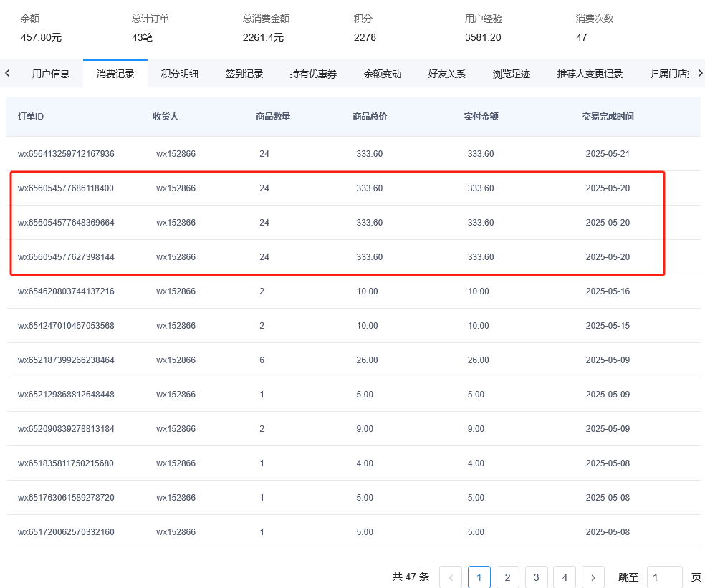The width and height of the screenshot is (705, 588).
Task: Click the user experience value 3581.20
Action: (483, 37)
